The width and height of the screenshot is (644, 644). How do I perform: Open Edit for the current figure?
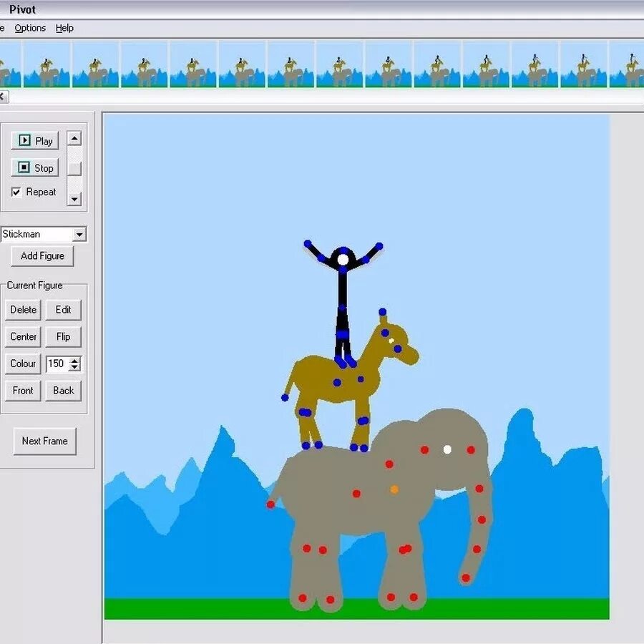63,310
